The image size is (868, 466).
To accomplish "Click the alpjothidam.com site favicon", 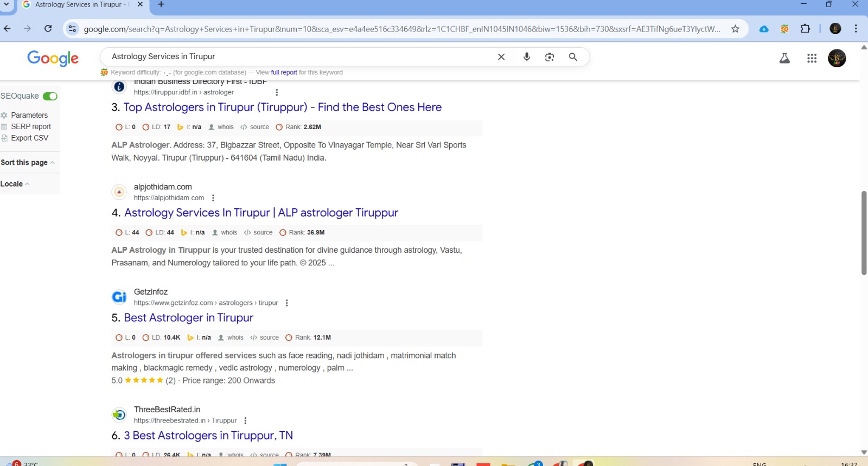I will pos(119,192).
